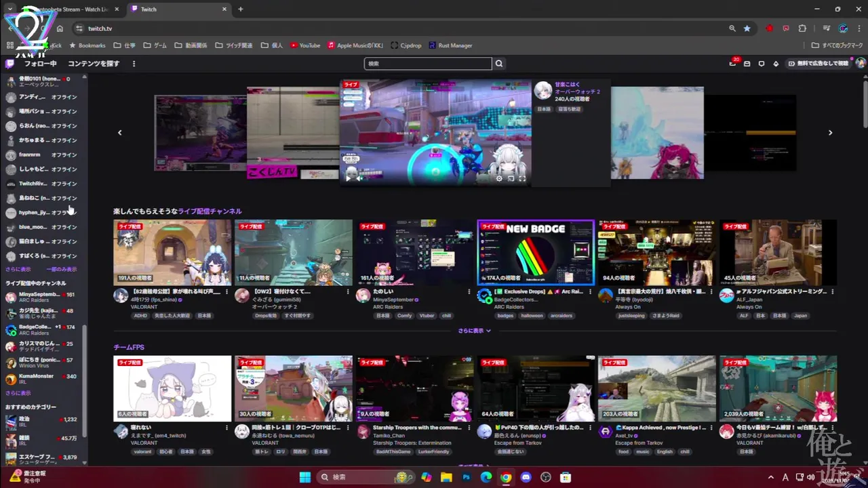Open the チームFPS category link
The width and height of the screenshot is (868, 488).
point(129,347)
